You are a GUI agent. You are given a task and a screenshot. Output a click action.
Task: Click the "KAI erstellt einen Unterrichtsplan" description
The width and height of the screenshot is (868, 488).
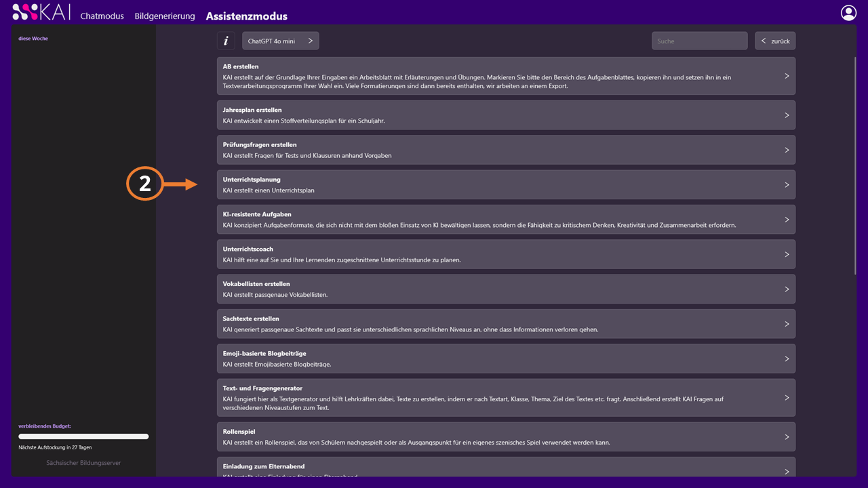point(269,190)
